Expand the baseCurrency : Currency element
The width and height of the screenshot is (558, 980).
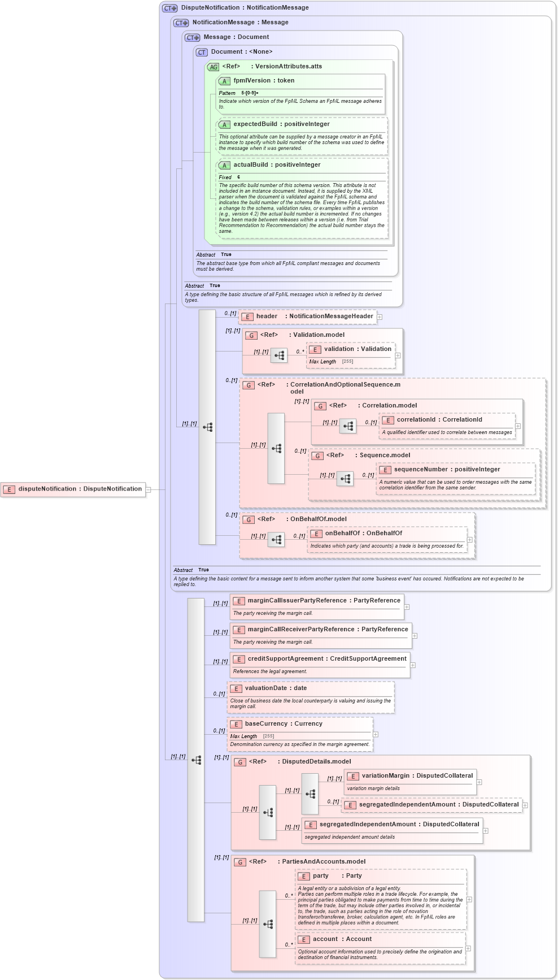pyautogui.click(x=376, y=734)
